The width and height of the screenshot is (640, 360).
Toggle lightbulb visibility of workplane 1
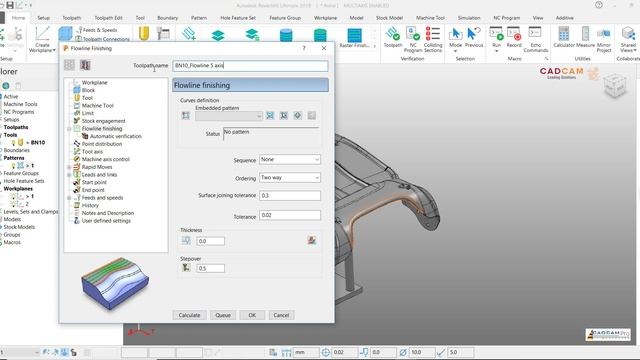coord(13,196)
